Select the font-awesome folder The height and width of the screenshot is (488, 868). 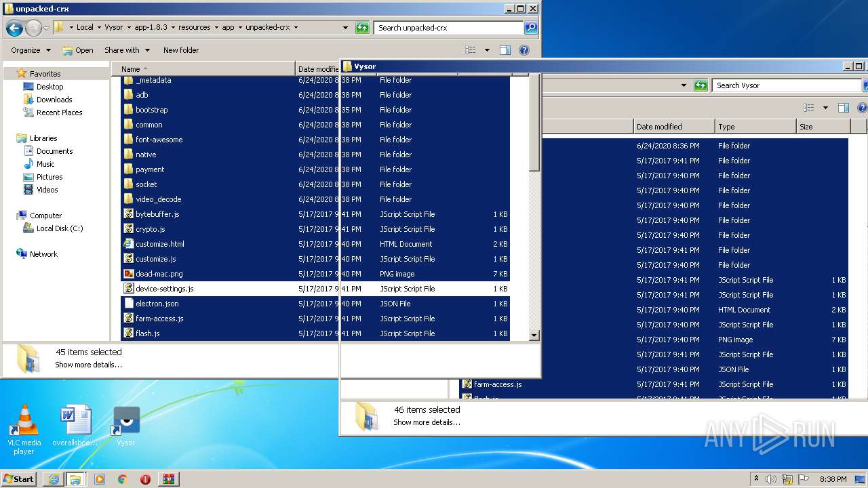coord(315,140)
